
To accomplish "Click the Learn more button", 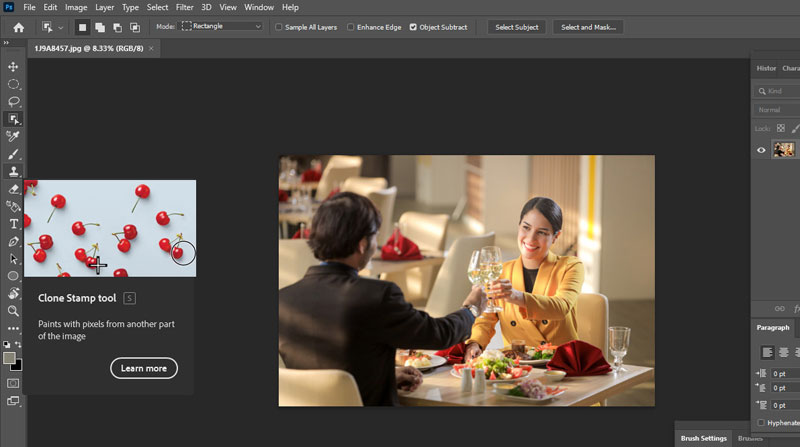I will 143,368.
